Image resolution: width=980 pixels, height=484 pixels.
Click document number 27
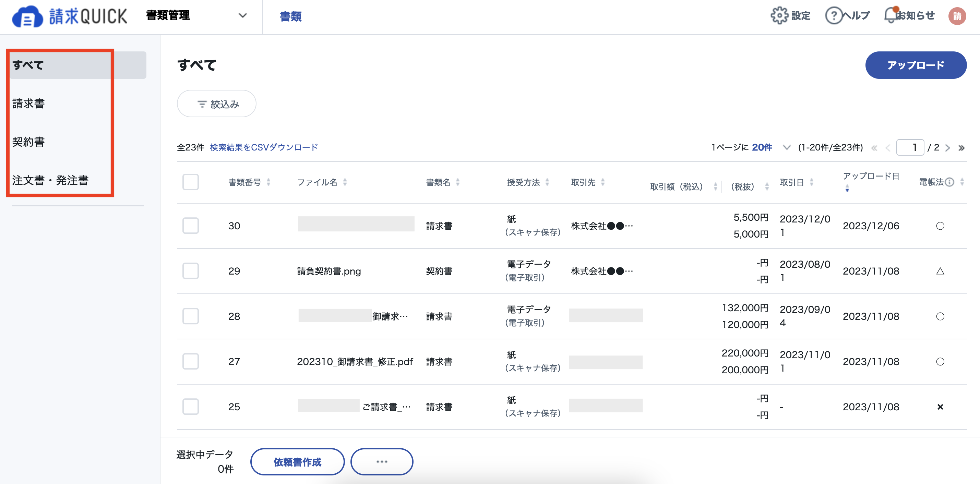pos(234,362)
